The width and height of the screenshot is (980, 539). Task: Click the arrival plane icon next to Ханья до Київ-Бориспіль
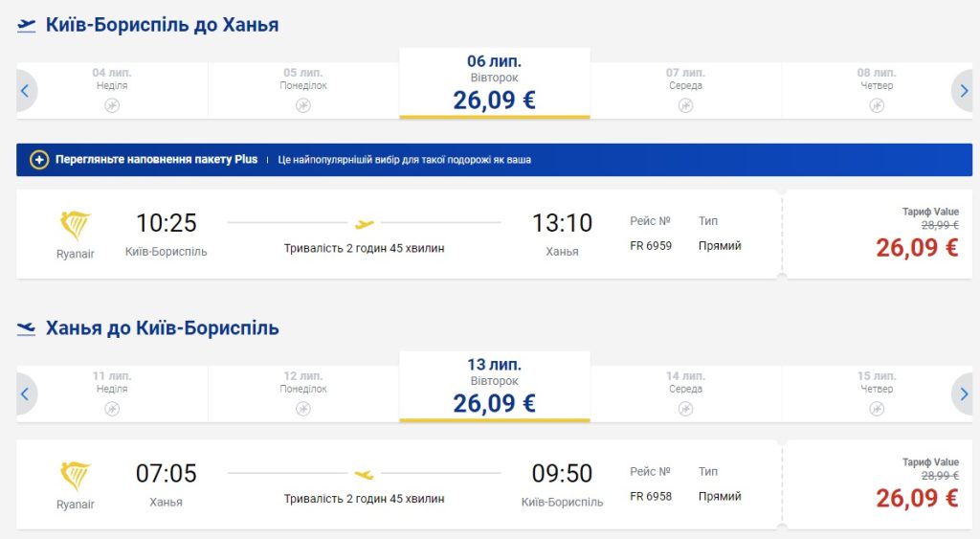(x=27, y=329)
